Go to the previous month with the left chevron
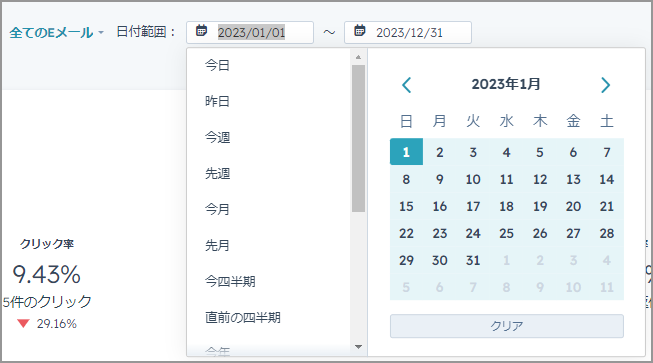This screenshot has width=653, height=363. 406,85
